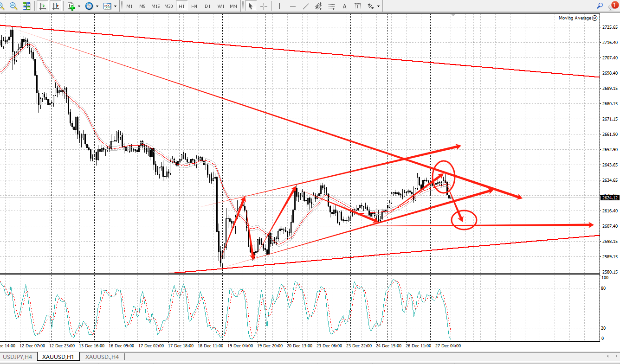Expand the Arrows tool dropdown arrow

pyautogui.click(x=379, y=6)
